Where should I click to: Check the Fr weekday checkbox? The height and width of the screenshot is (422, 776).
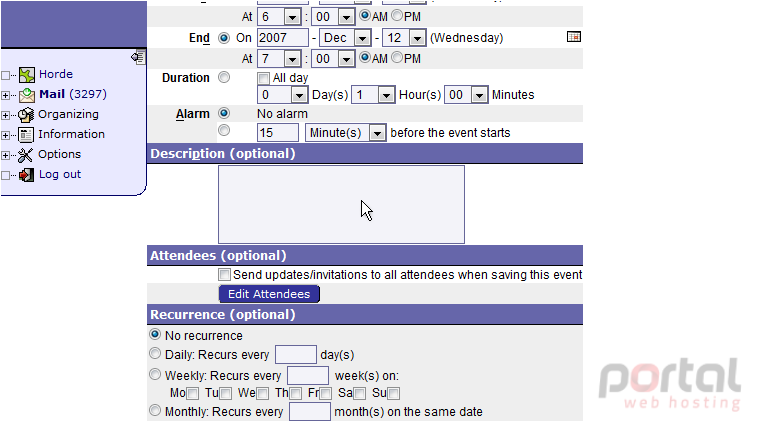[x=325, y=393]
